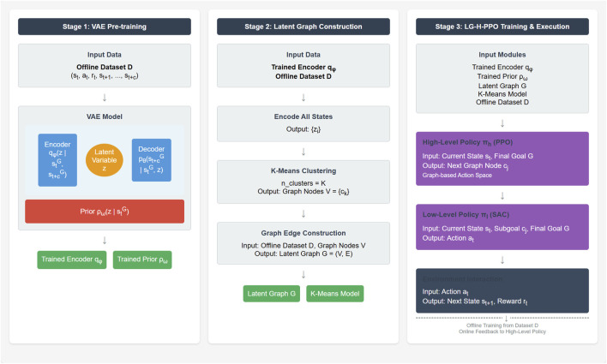The width and height of the screenshot is (607, 364).
Task: Click the Encode All States box
Action: coord(303,124)
